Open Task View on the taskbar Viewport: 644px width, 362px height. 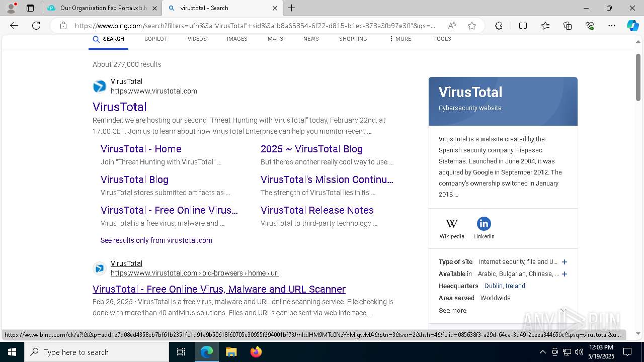tap(181, 352)
